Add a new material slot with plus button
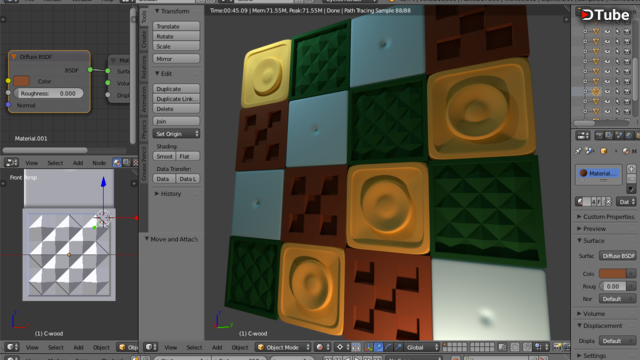Screen dimensions: 640x360 [x=631, y=169]
